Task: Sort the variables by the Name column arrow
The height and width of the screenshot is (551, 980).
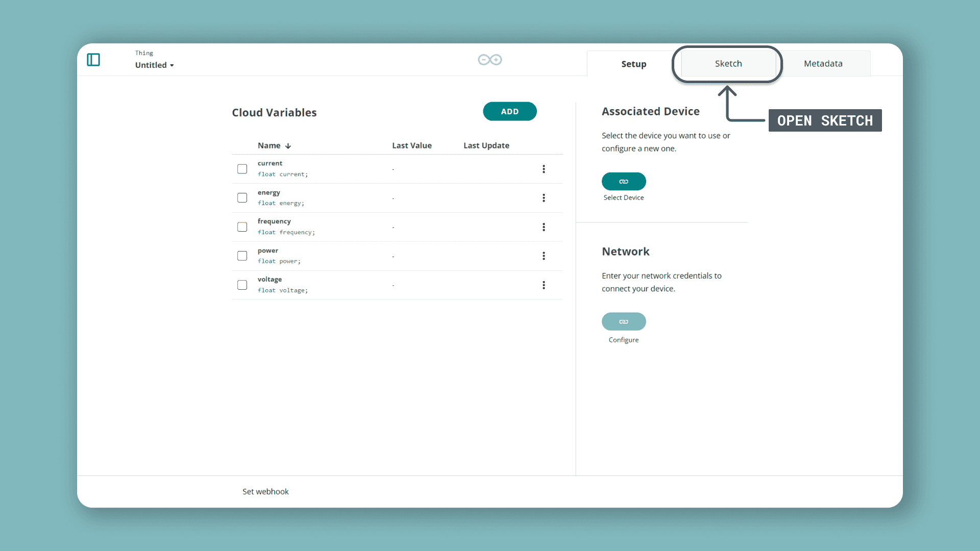Action: click(288, 146)
